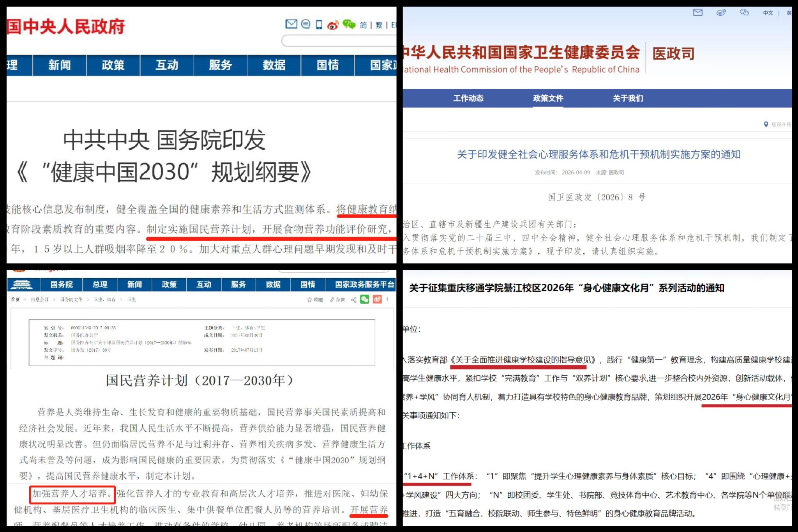The width and height of the screenshot is (798, 532).
Task: Click the 发文字号 value 国办发〔2017〕60号
Action: (x=91, y=350)
